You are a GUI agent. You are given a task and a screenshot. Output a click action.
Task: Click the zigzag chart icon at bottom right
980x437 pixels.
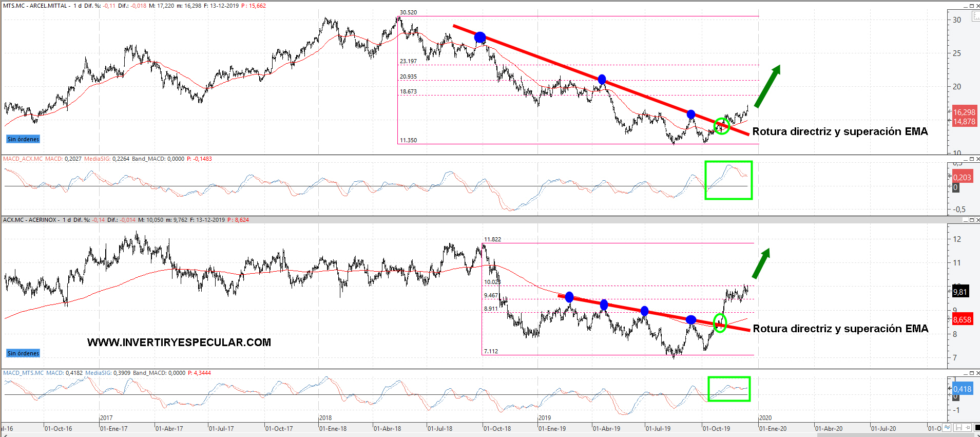pos(948,428)
